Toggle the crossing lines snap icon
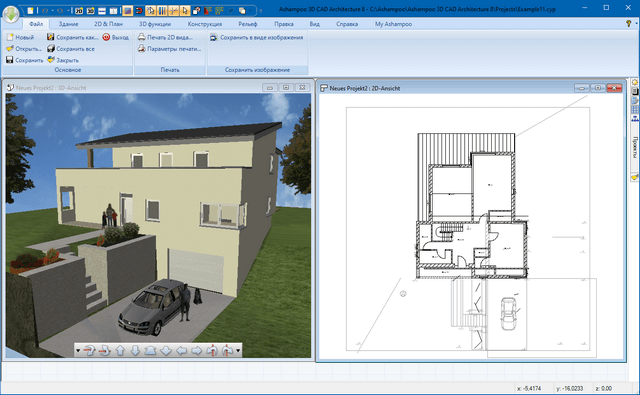This screenshot has width=640, height=395. point(173,11)
